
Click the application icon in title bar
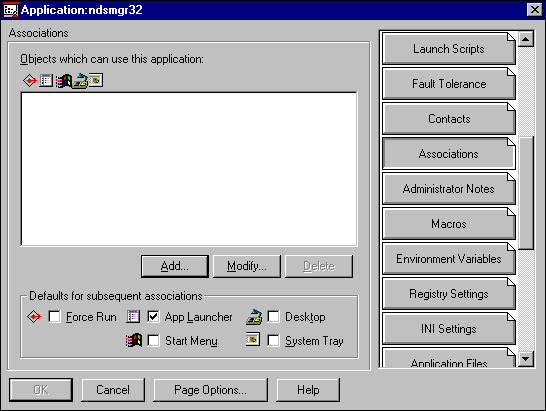(10, 10)
